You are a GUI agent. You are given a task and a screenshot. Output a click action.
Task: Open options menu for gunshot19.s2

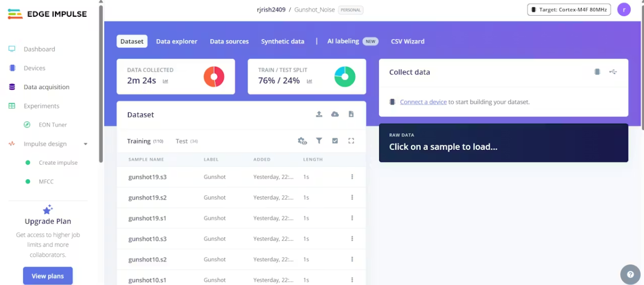click(352, 197)
